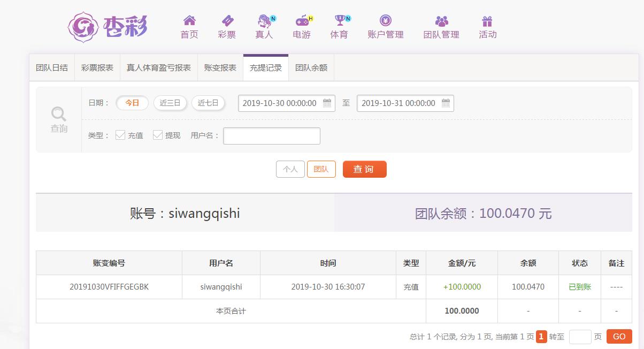Open the 账户管理 yen coin icon
644x349 pixels.
point(386,20)
